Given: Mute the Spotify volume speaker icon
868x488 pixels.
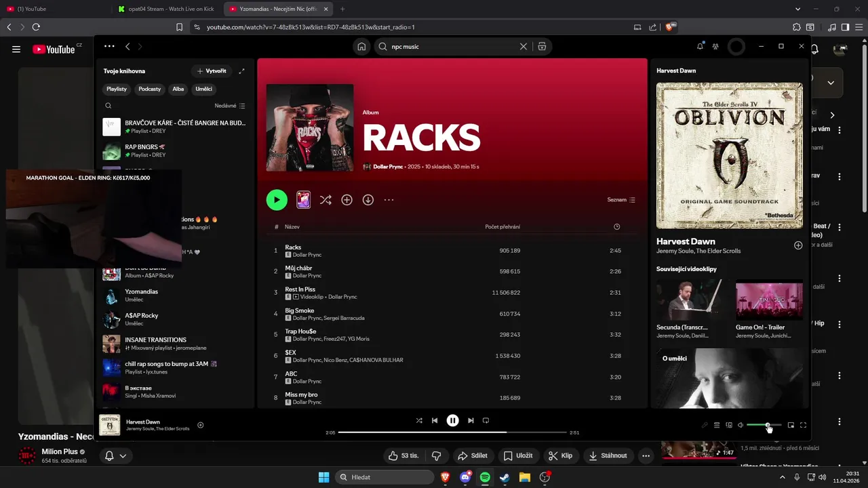Looking at the screenshot, I should pyautogui.click(x=741, y=425).
